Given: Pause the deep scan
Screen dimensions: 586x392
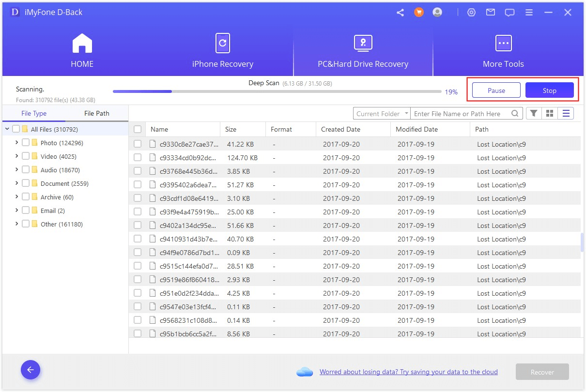Looking at the screenshot, I should pyautogui.click(x=496, y=90).
